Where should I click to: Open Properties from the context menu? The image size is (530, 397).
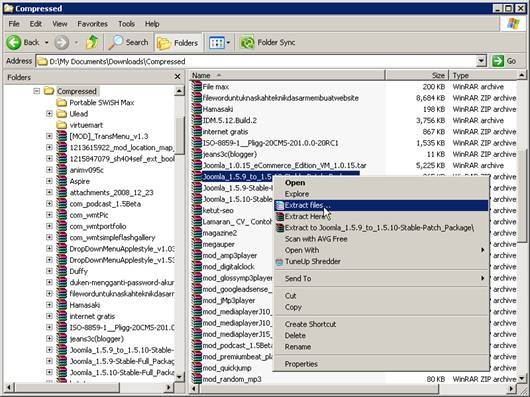click(381, 364)
